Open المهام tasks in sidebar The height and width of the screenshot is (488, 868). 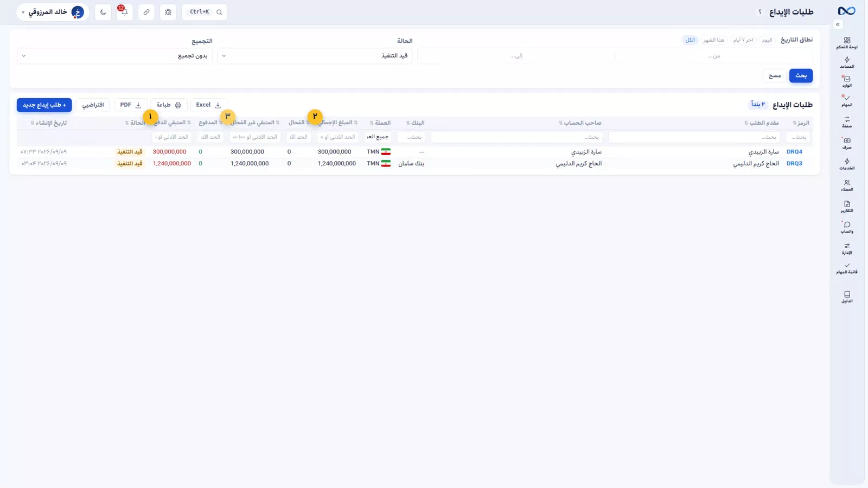pyautogui.click(x=847, y=101)
